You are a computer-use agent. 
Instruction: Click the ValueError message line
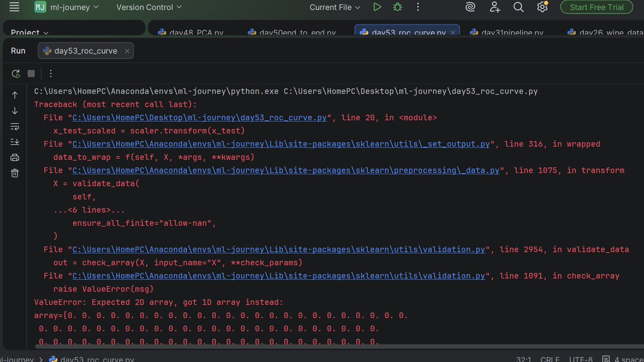[158, 302]
